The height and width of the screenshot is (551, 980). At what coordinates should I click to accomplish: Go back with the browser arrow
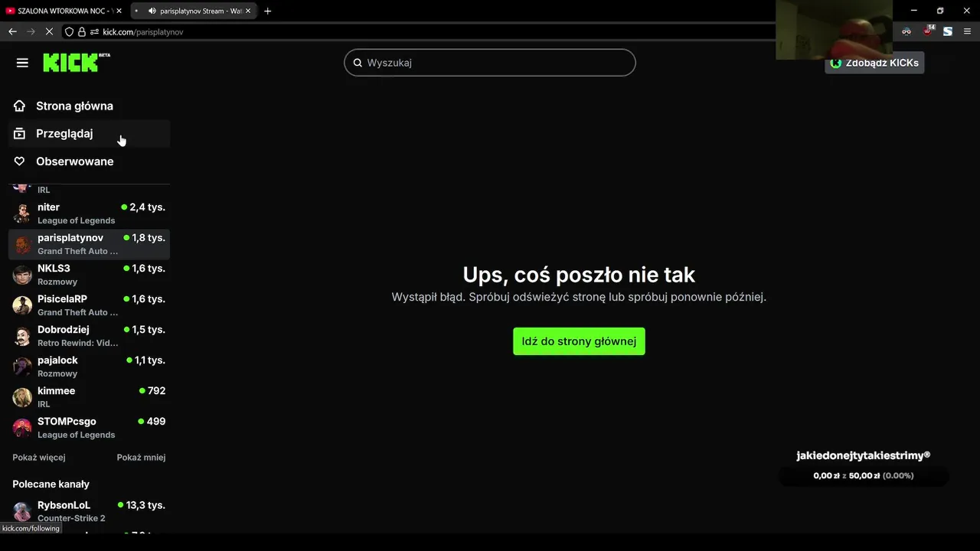coord(12,31)
